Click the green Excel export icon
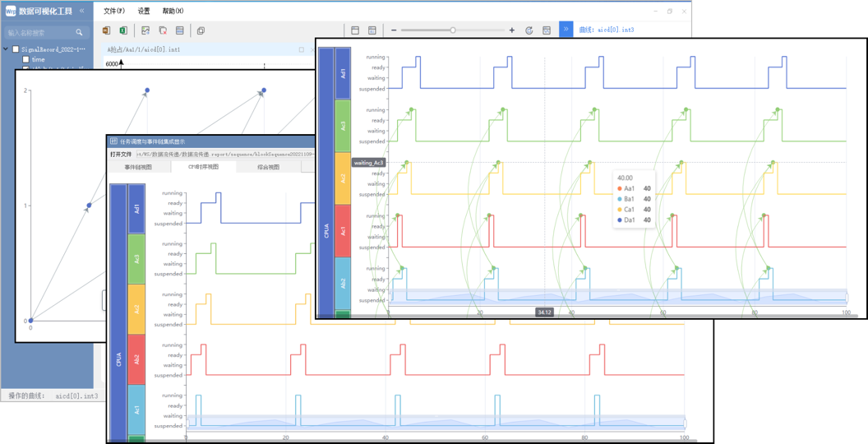The image size is (868, 444). [x=123, y=30]
